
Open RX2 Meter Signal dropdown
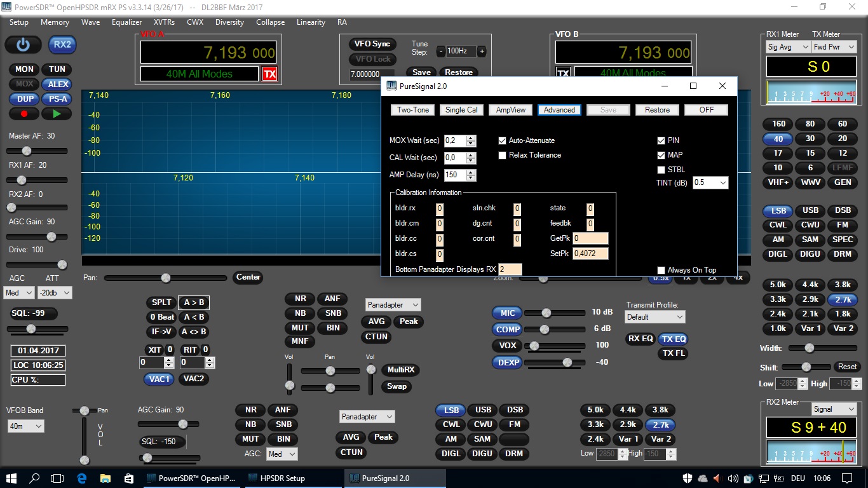pyautogui.click(x=834, y=409)
